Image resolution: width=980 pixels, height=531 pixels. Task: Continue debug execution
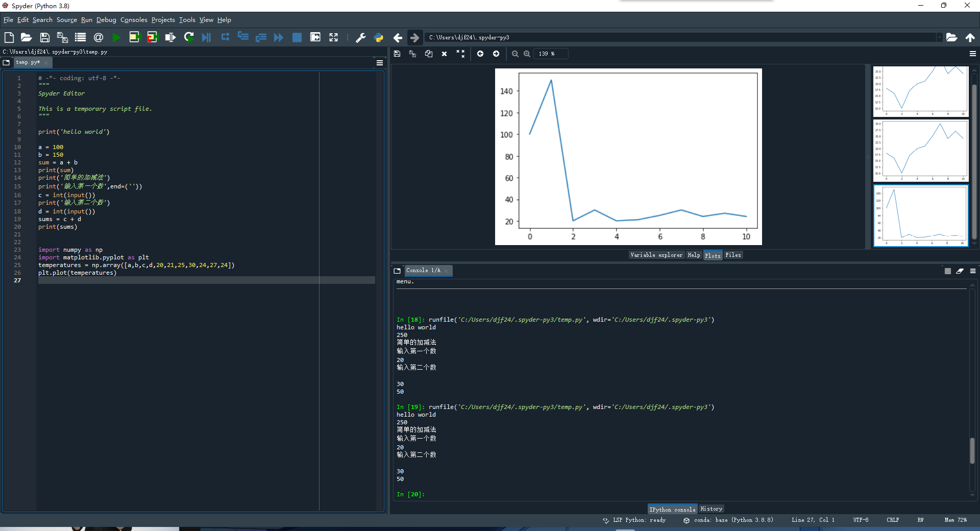click(279, 37)
